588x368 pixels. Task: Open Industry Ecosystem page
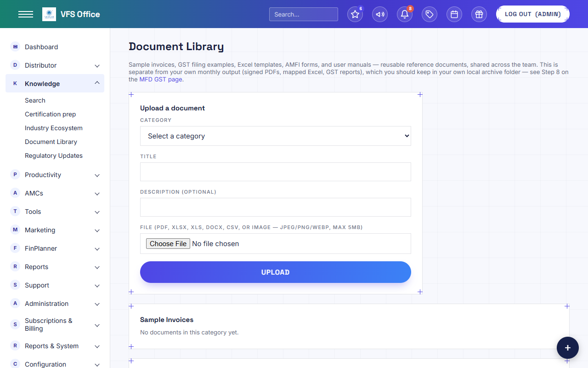54,128
